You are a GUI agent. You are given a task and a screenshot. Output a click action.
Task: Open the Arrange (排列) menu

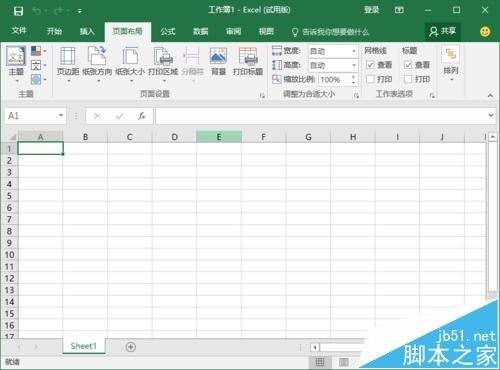pos(451,64)
